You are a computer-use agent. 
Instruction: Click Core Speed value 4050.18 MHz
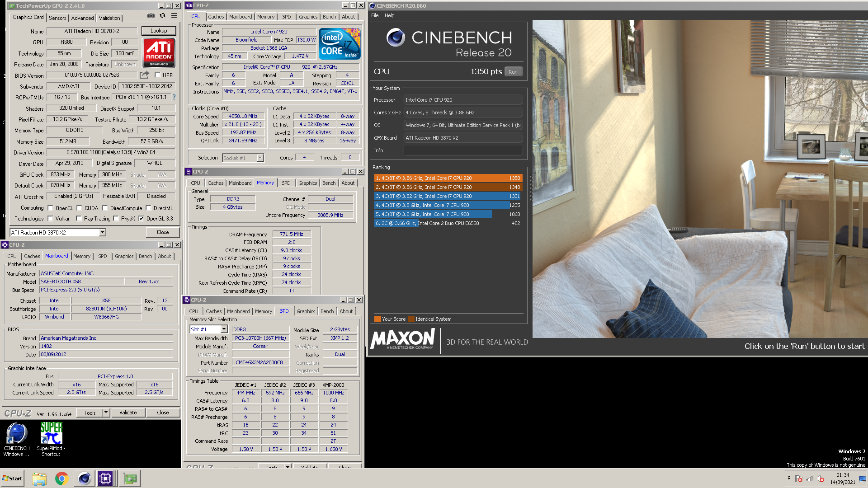(243, 116)
